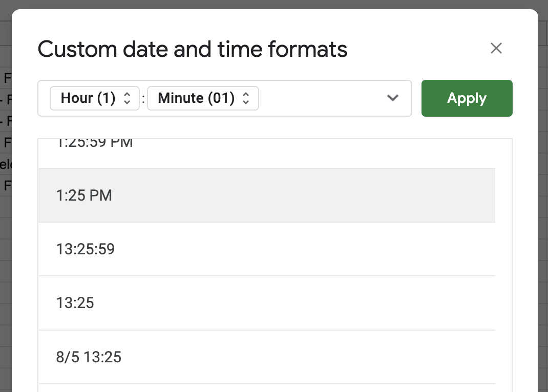This screenshot has height=392, width=548.
Task: Expand the format field dropdown chevron
Action: pyautogui.click(x=393, y=98)
